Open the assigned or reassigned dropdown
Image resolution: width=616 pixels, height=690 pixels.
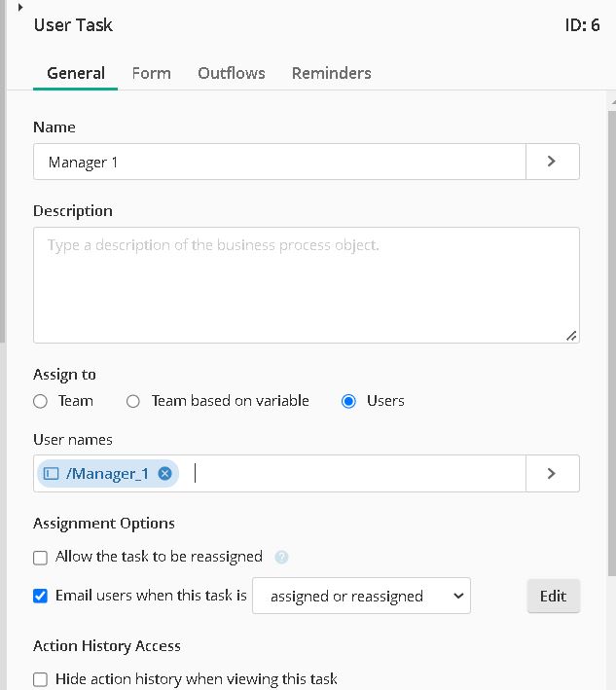coord(361,596)
